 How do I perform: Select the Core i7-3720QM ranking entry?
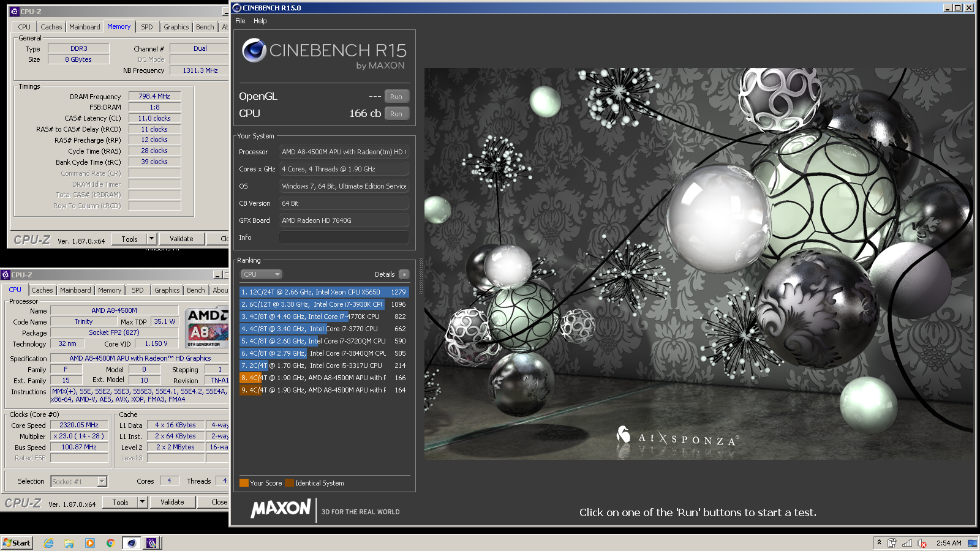pyautogui.click(x=323, y=341)
